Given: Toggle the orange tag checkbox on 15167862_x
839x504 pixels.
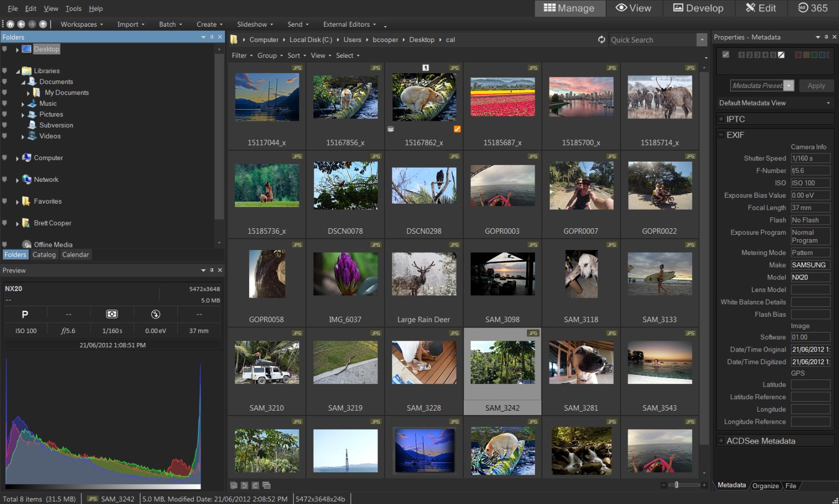Looking at the screenshot, I should 457,129.
